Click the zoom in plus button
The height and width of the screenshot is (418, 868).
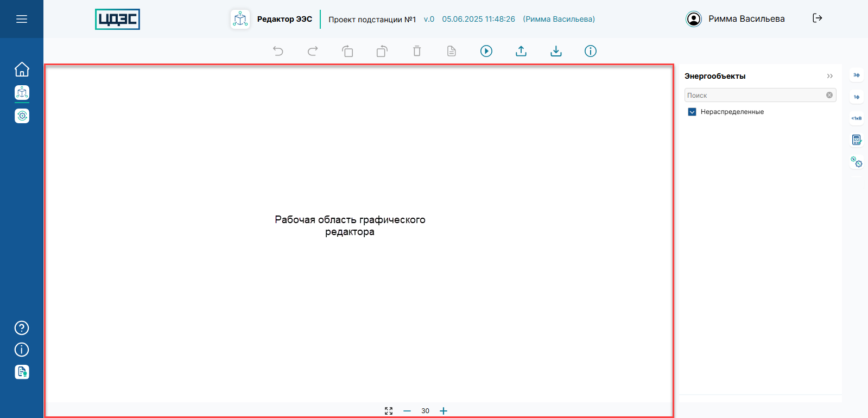coord(443,411)
